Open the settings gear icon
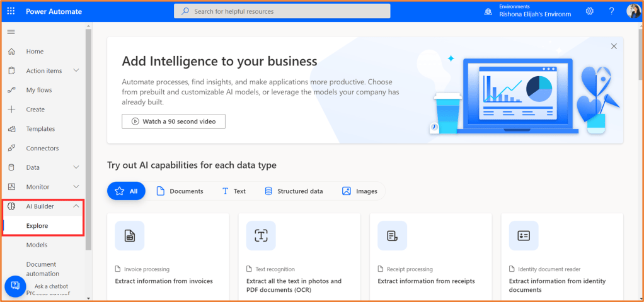The height and width of the screenshot is (302, 644). click(590, 11)
